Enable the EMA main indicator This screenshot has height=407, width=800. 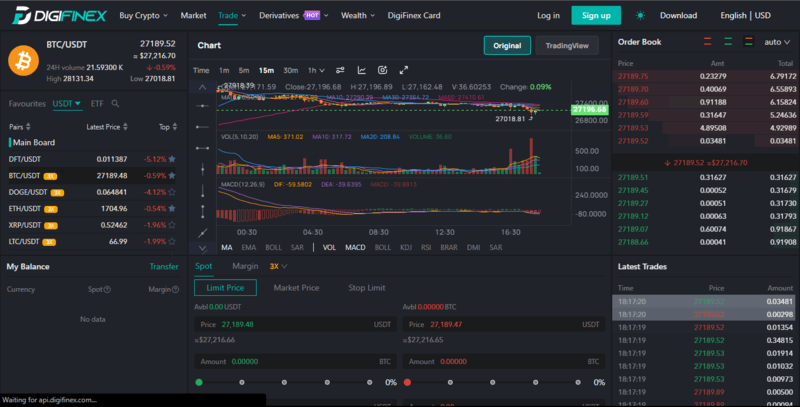pyautogui.click(x=248, y=247)
